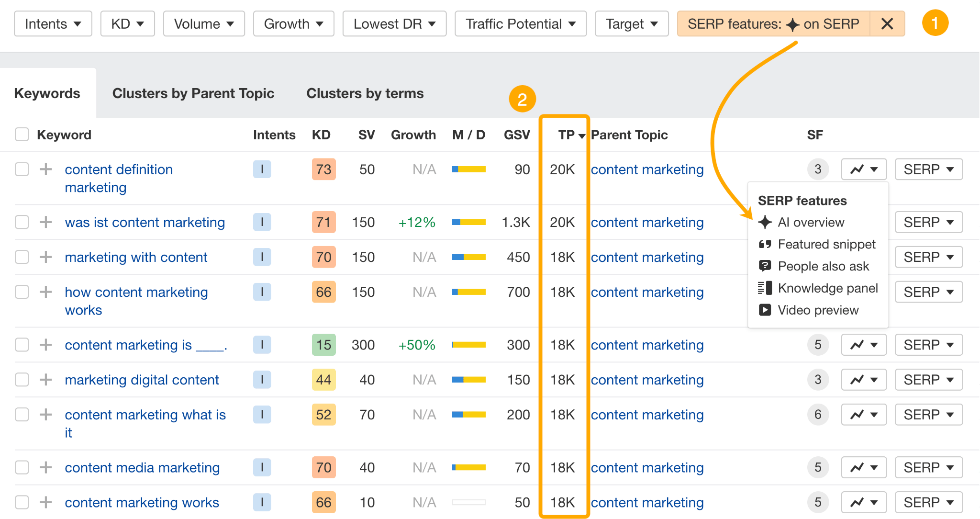980x519 pixels.
Task: Select the Featured snippet icon
Action: [765, 244]
